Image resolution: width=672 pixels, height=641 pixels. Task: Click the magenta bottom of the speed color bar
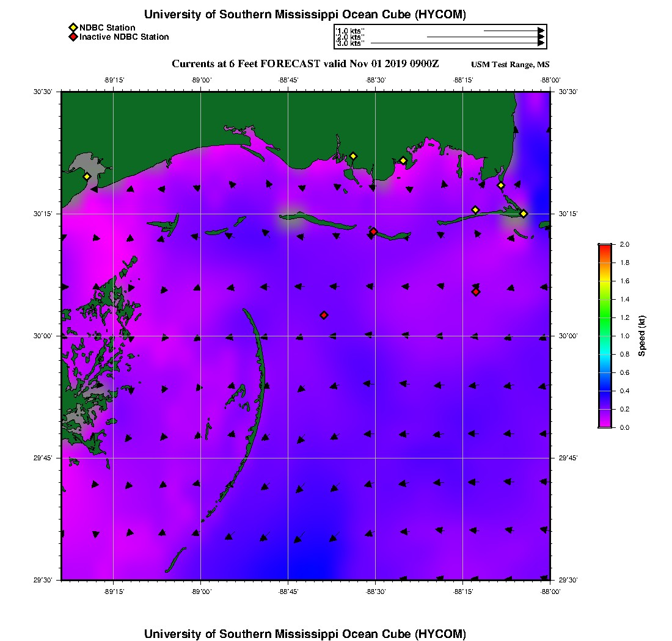(x=605, y=424)
